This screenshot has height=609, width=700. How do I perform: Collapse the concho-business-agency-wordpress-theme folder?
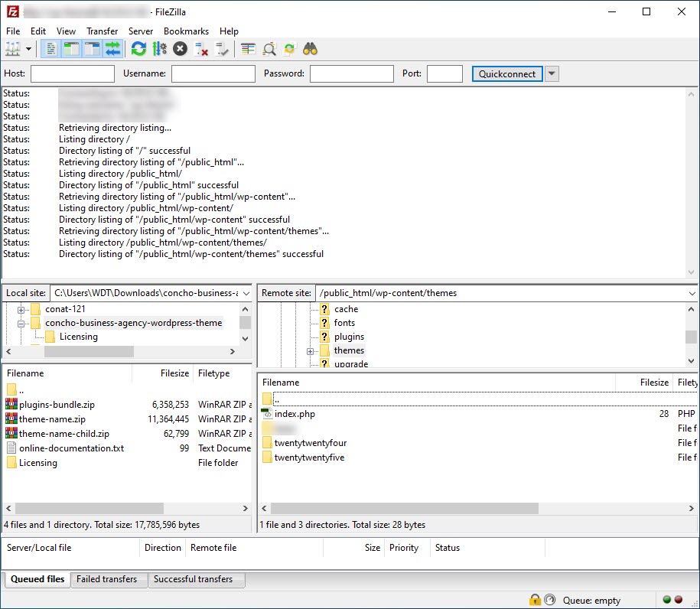pyautogui.click(x=21, y=324)
